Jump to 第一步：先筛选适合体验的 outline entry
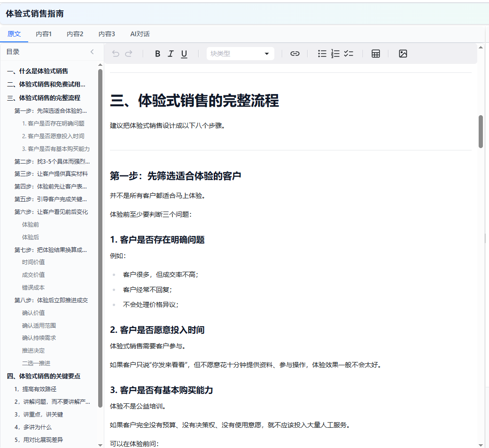This screenshot has width=489, height=448. pyautogui.click(x=51, y=111)
